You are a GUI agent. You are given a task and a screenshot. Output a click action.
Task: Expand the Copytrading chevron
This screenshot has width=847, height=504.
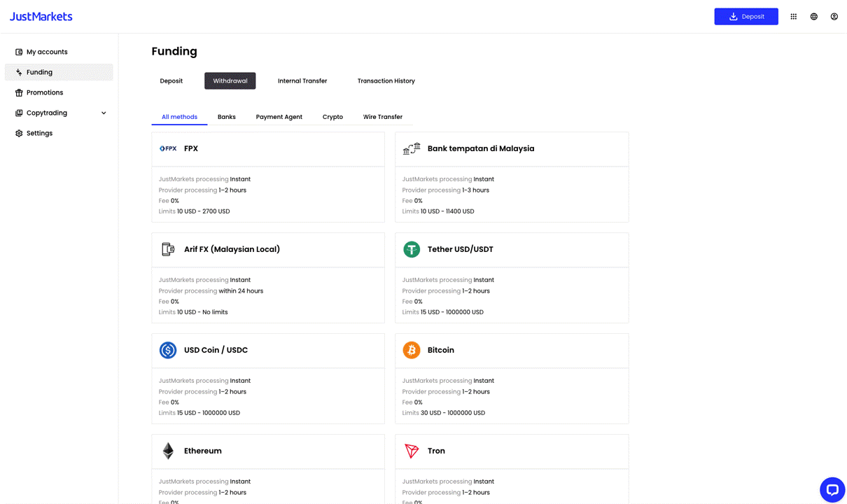(104, 113)
